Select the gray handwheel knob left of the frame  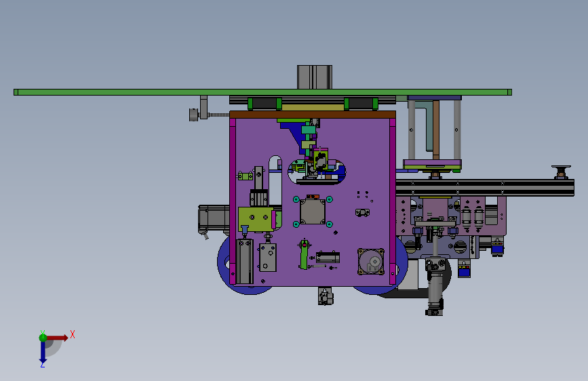point(193,115)
